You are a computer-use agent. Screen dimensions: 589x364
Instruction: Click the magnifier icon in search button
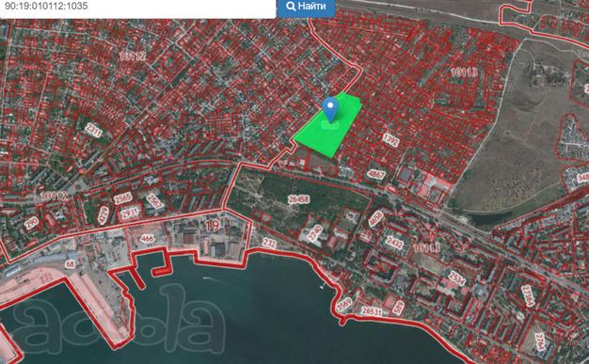point(291,6)
